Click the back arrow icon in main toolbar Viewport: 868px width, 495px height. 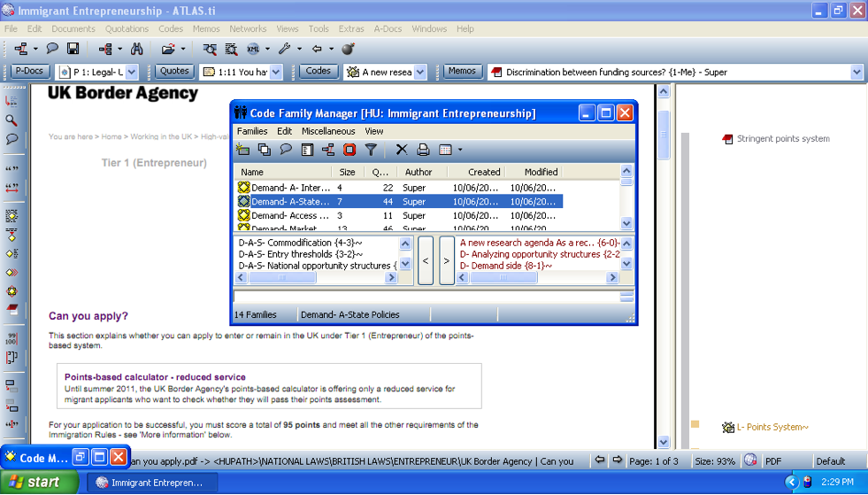(317, 49)
